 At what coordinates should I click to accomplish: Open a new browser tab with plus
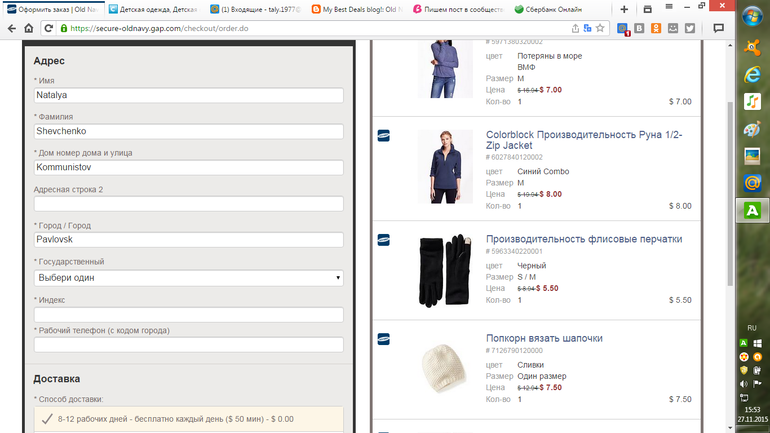(624, 9)
